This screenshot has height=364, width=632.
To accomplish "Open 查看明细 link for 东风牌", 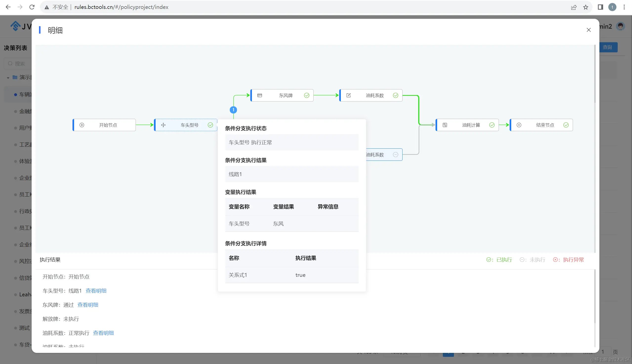I will tap(88, 304).
